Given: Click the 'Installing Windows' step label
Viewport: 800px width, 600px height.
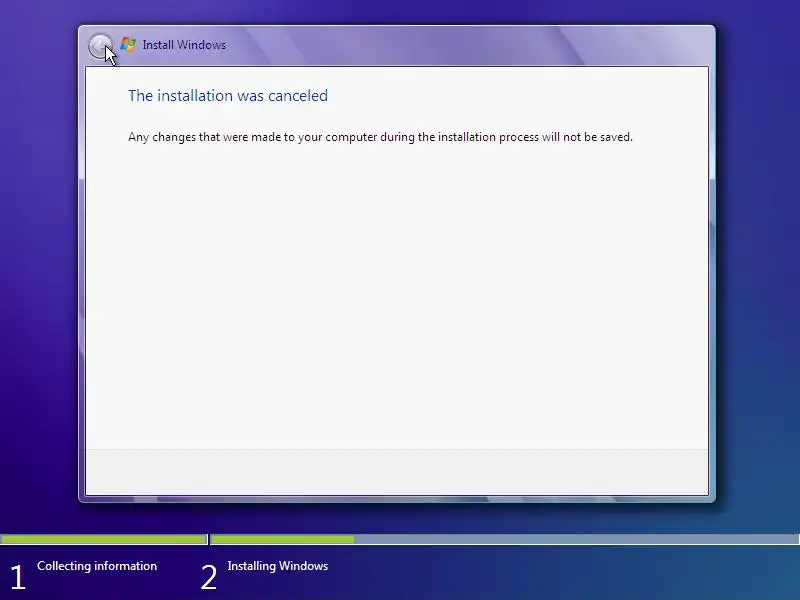Looking at the screenshot, I should pos(278,566).
